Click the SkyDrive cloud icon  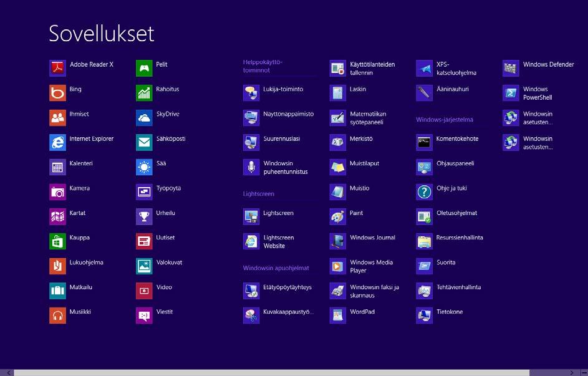coord(144,118)
